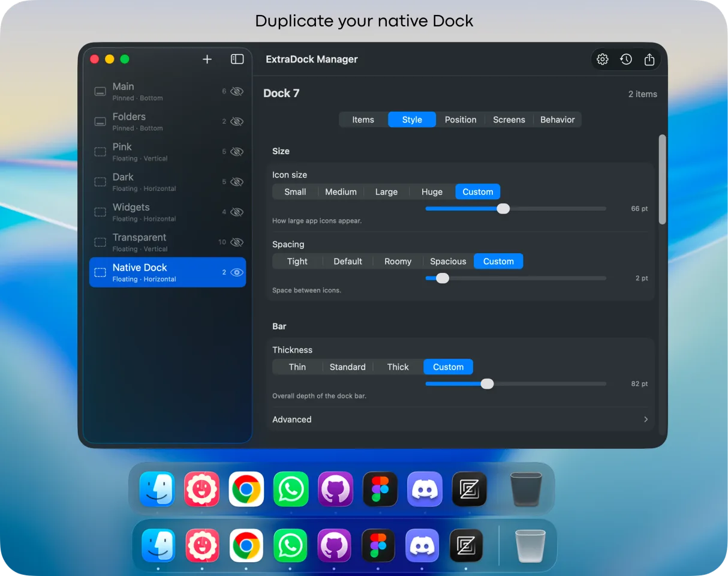728x576 pixels.
Task: Open WhatsApp from the upper dock
Action: (291, 489)
